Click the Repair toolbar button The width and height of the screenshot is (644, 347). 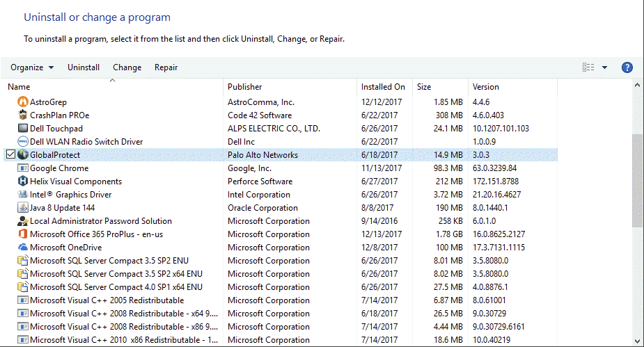166,67
